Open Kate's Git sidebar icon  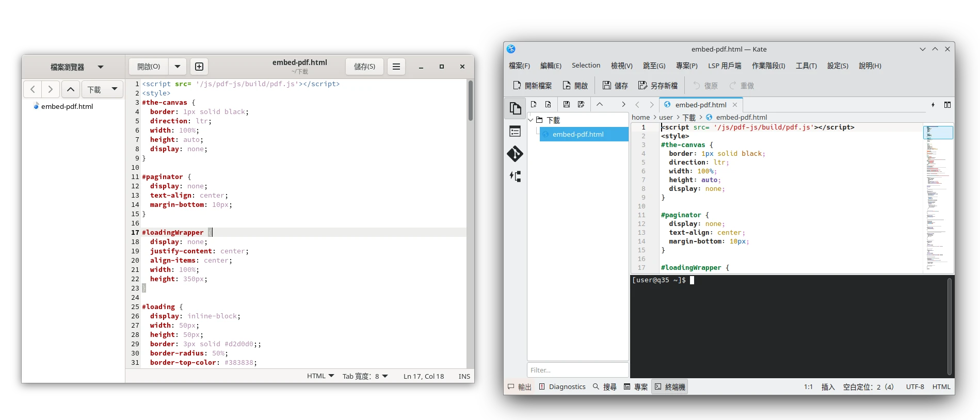click(515, 154)
